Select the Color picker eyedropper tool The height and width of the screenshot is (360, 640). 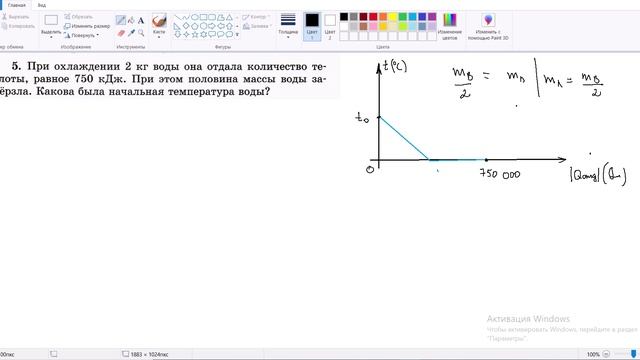click(131, 33)
